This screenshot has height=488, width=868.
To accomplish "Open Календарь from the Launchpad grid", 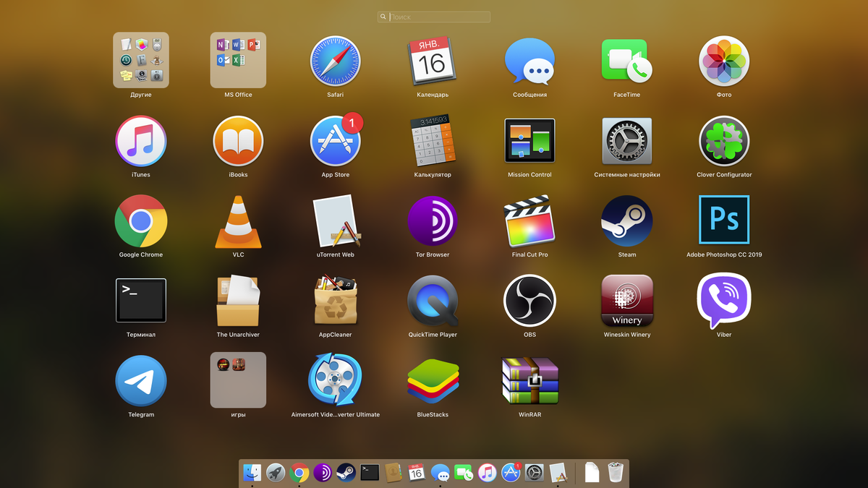I will click(x=432, y=61).
